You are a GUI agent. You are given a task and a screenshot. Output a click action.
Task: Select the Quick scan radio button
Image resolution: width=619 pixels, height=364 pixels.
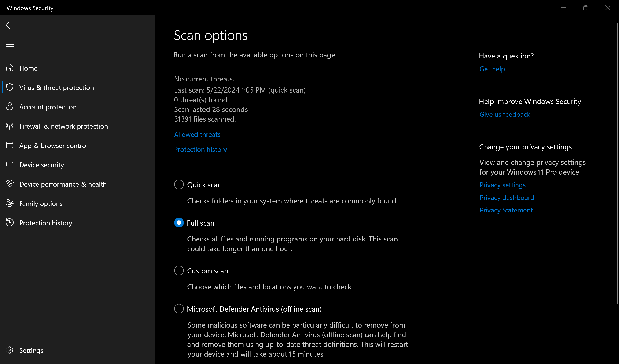[x=179, y=184]
